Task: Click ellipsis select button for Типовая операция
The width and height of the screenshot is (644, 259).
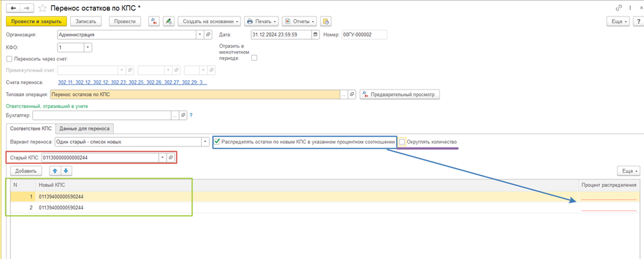Action: tap(344, 94)
